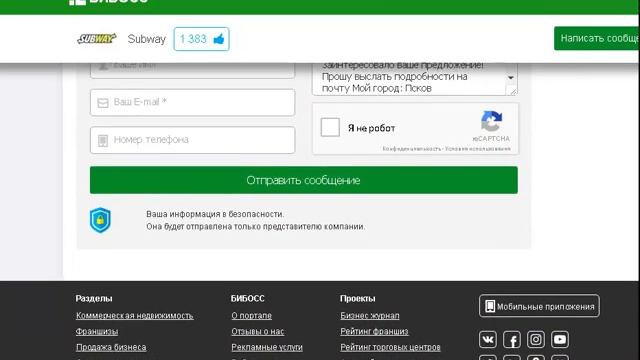Open the Рейтинг франшиз link
This screenshot has height=360, width=640.
click(x=374, y=331)
